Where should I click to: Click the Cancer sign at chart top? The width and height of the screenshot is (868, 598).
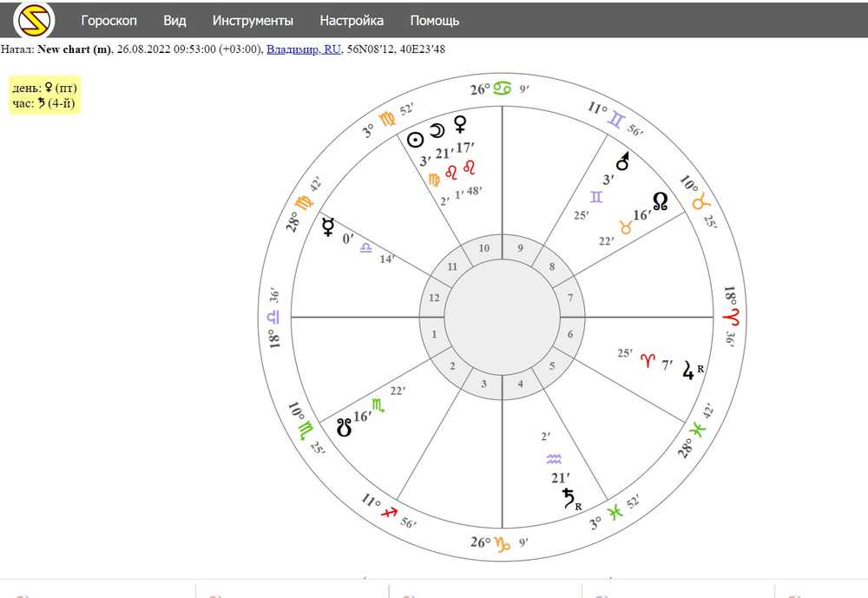tap(503, 88)
